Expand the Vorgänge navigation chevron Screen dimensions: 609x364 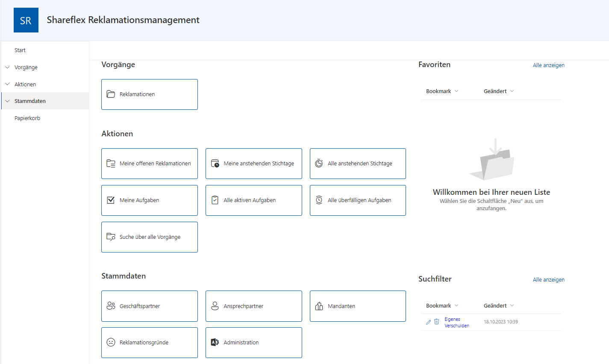[7, 68]
